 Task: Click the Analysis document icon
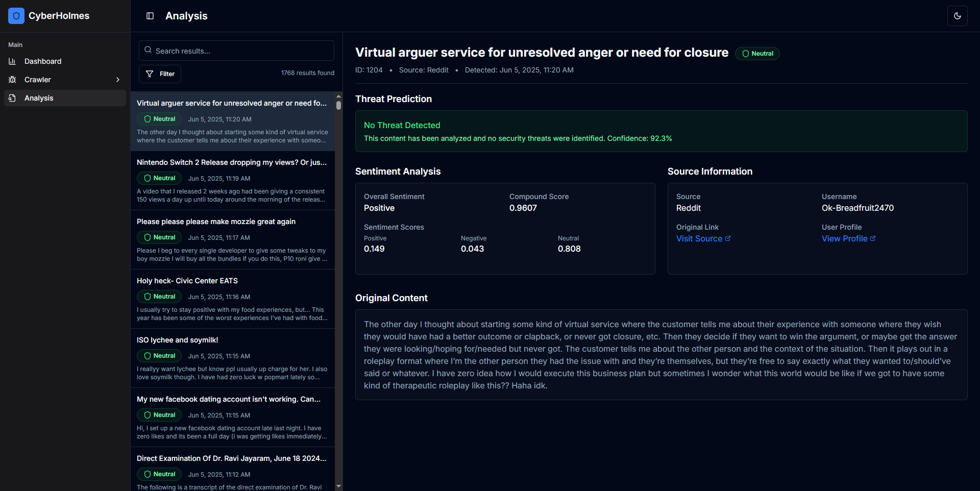click(x=12, y=98)
